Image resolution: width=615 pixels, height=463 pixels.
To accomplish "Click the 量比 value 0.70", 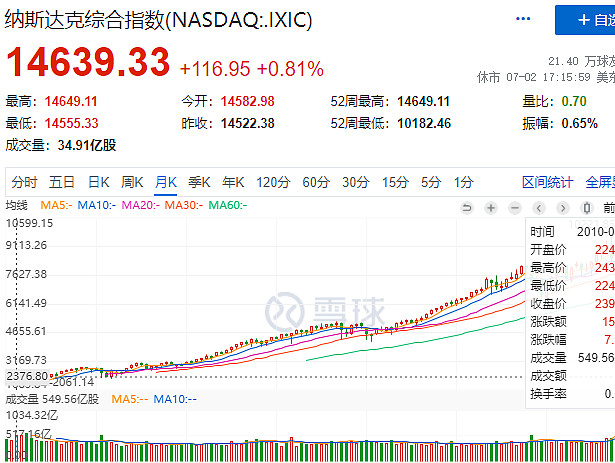I will coord(574,102).
